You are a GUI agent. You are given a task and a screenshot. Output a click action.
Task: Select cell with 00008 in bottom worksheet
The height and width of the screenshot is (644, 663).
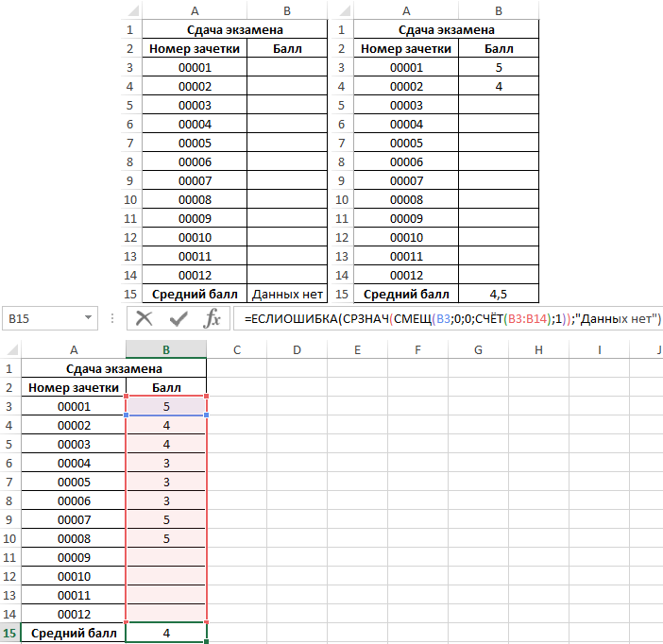[74, 538]
